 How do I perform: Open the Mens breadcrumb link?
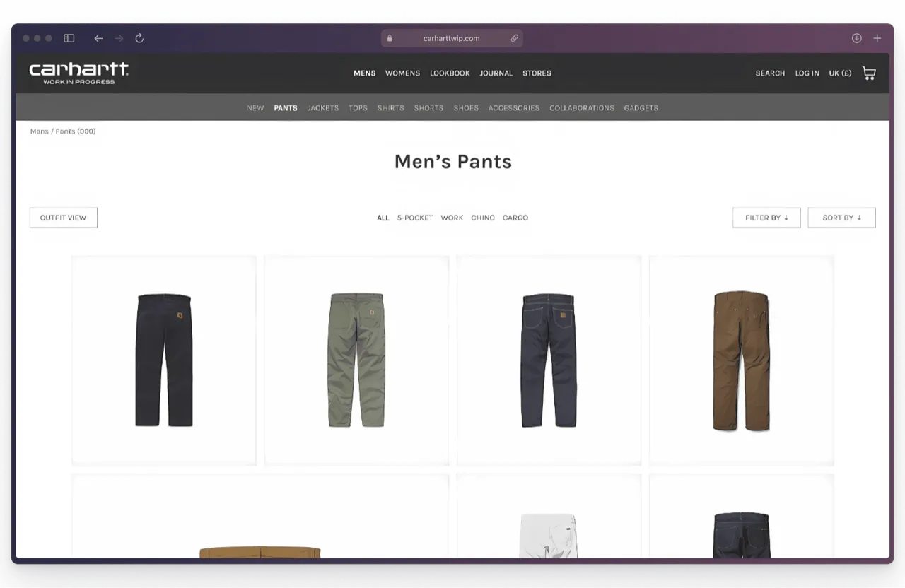click(x=39, y=131)
